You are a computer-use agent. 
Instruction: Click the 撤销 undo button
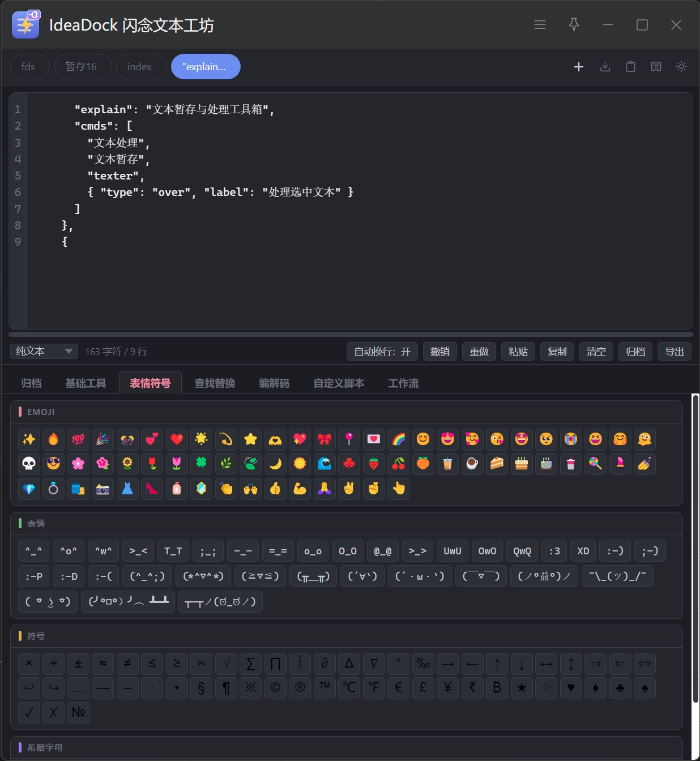[x=440, y=352]
